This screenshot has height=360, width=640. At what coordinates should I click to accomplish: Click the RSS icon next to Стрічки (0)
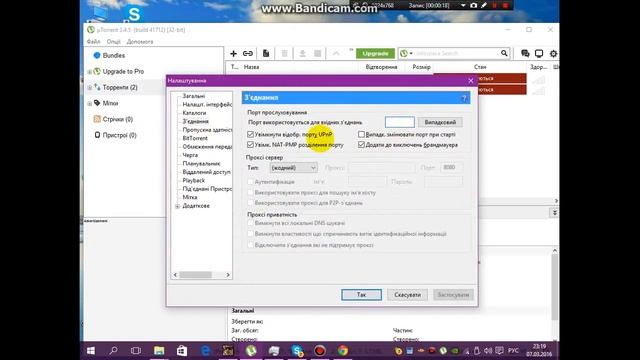coord(97,119)
